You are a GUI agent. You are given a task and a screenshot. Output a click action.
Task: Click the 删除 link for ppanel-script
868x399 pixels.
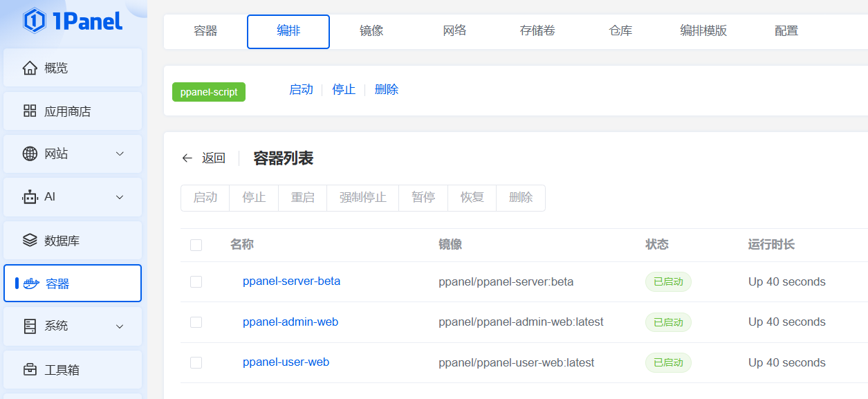pos(387,90)
